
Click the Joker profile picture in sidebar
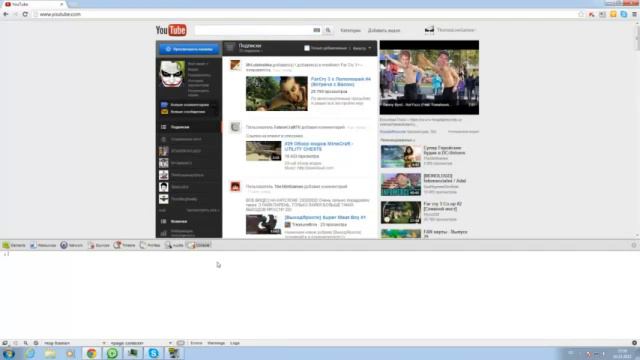[x=172, y=74]
